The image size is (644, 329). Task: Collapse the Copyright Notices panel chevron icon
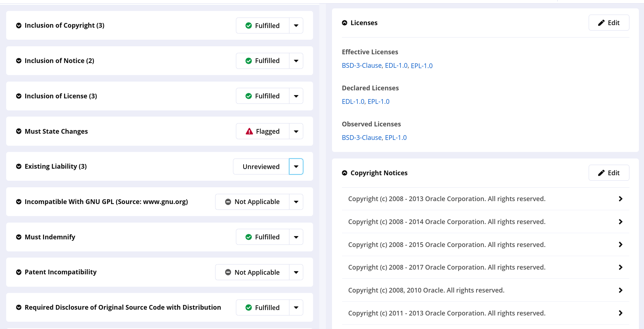344,173
